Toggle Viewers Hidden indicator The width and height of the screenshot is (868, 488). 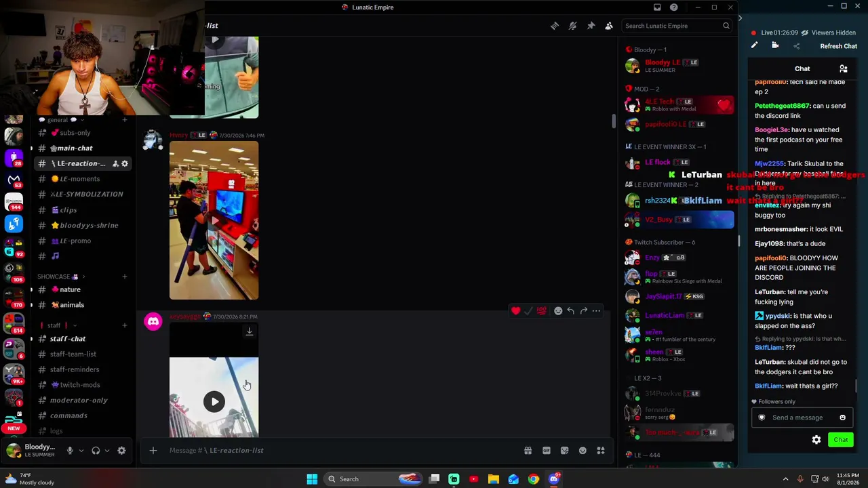click(828, 33)
